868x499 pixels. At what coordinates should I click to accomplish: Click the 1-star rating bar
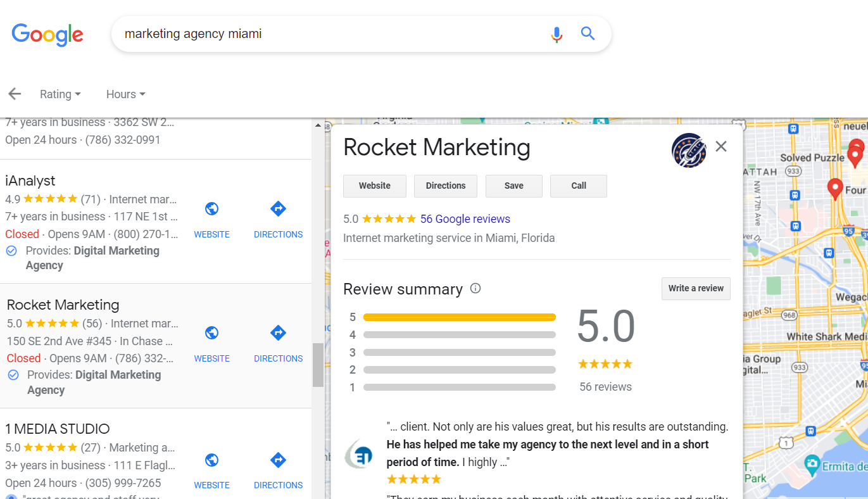coord(460,388)
